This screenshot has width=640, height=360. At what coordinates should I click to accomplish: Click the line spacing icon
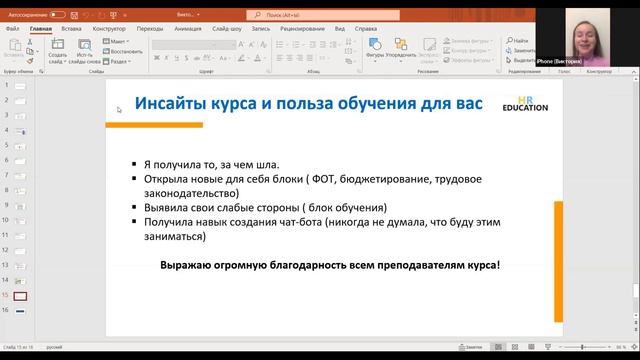(334, 44)
